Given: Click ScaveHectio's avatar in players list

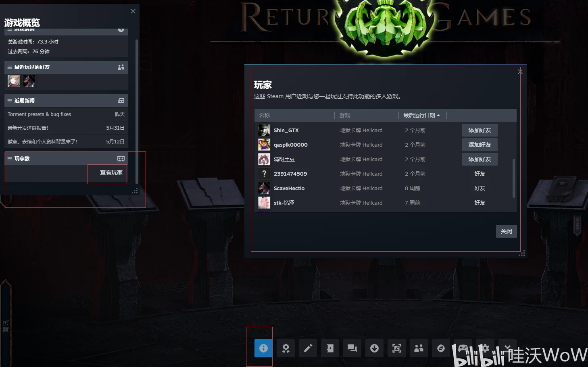Looking at the screenshot, I should (264, 188).
